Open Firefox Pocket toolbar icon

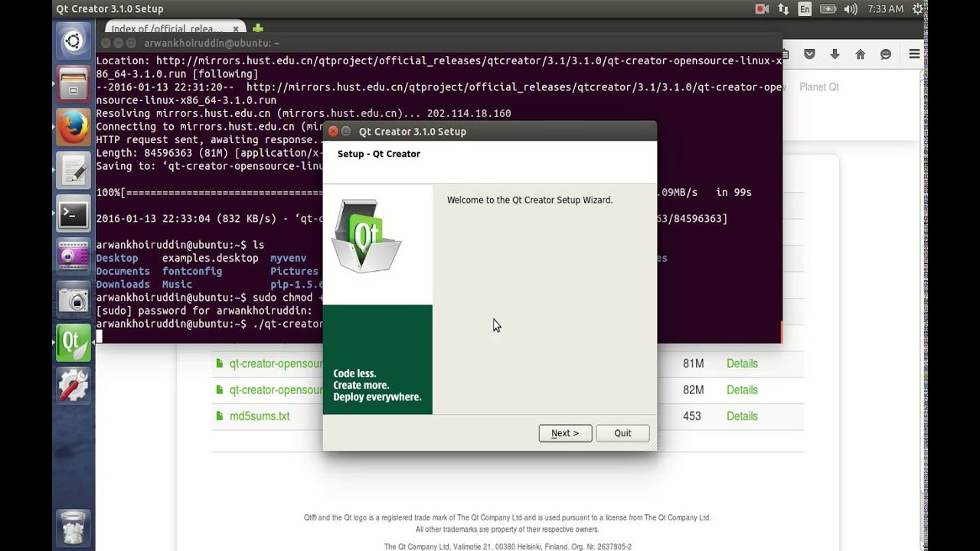pos(810,54)
